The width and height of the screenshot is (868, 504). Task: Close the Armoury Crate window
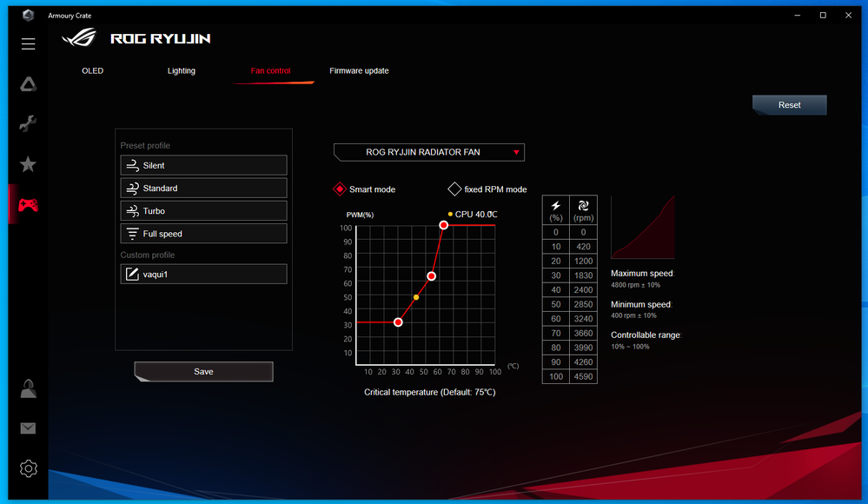point(848,15)
